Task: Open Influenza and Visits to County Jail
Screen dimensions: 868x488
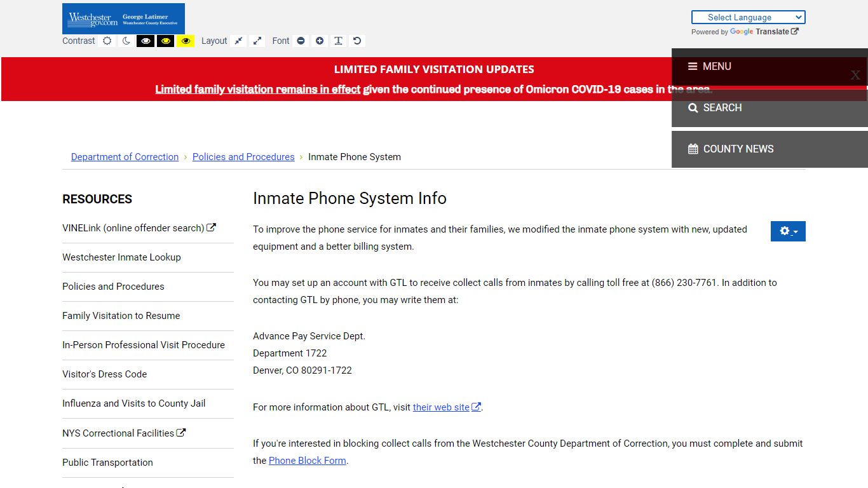Action: [x=133, y=403]
